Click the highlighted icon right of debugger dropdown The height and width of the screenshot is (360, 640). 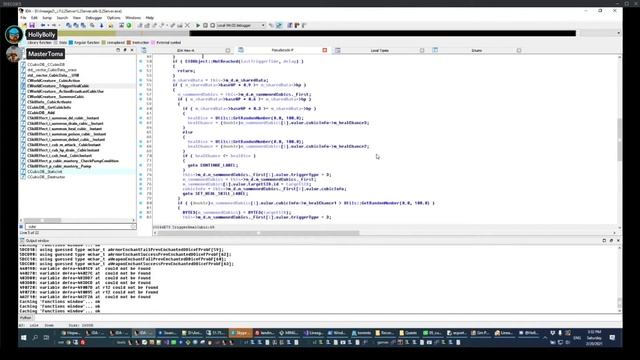point(279,25)
